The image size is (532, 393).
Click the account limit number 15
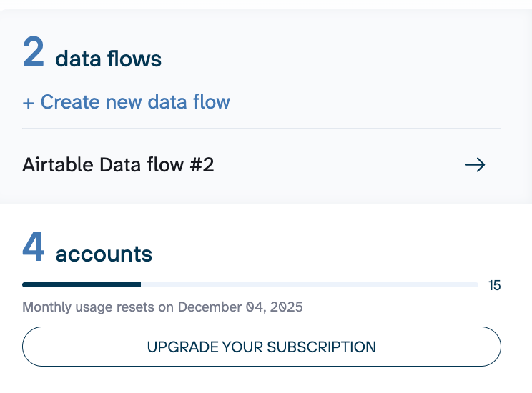tap(494, 286)
